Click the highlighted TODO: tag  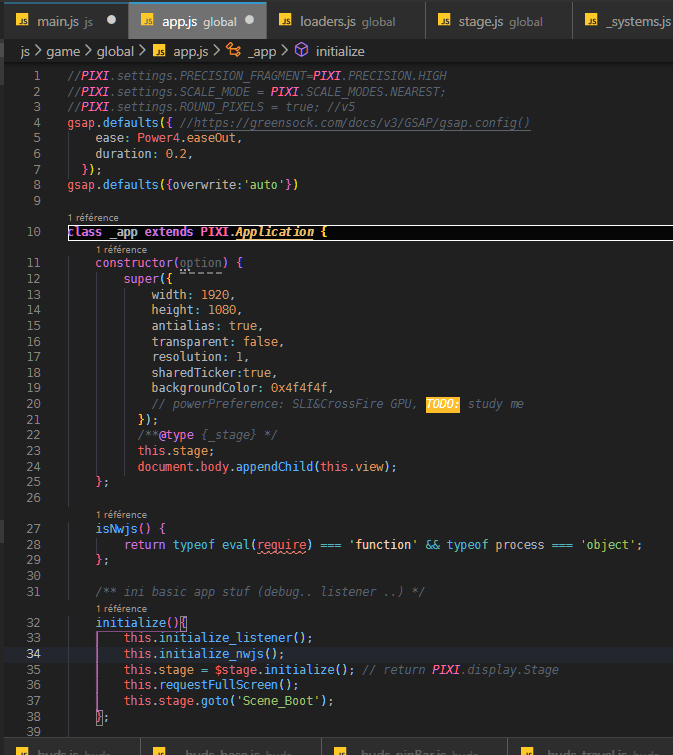(x=442, y=404)
